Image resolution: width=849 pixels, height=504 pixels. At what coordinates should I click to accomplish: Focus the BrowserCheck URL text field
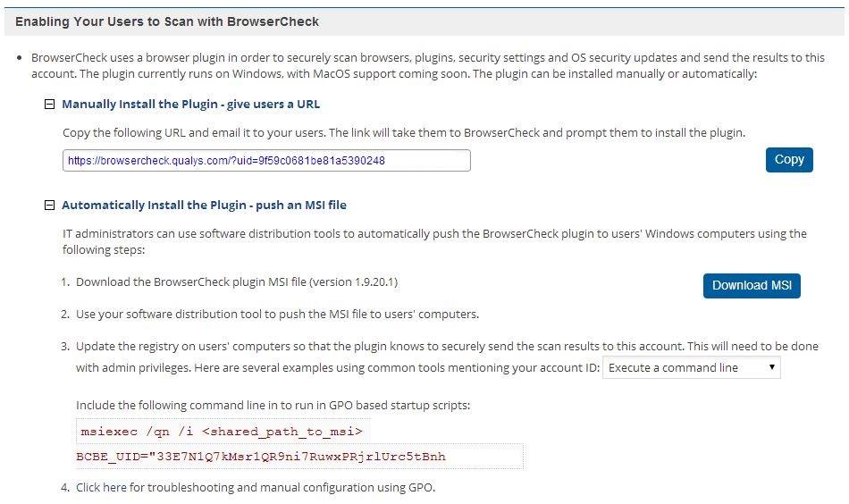(x=266, y=161)
